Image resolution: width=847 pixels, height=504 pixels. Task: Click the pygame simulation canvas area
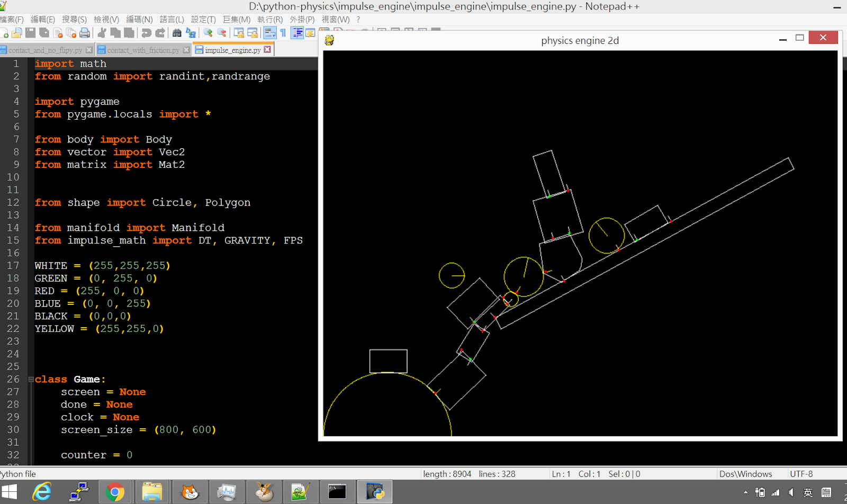tap(580, 244)
